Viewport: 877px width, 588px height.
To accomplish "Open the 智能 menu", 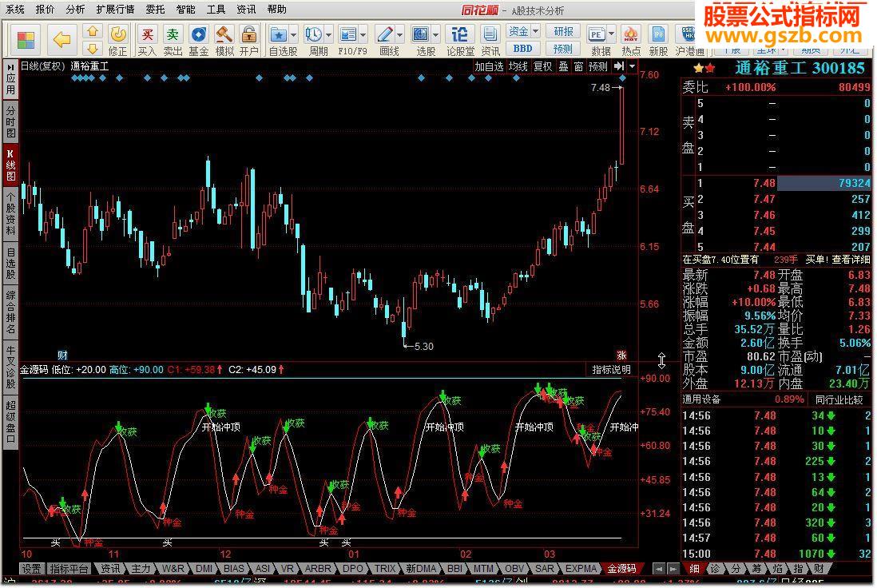I will point(185,10).
